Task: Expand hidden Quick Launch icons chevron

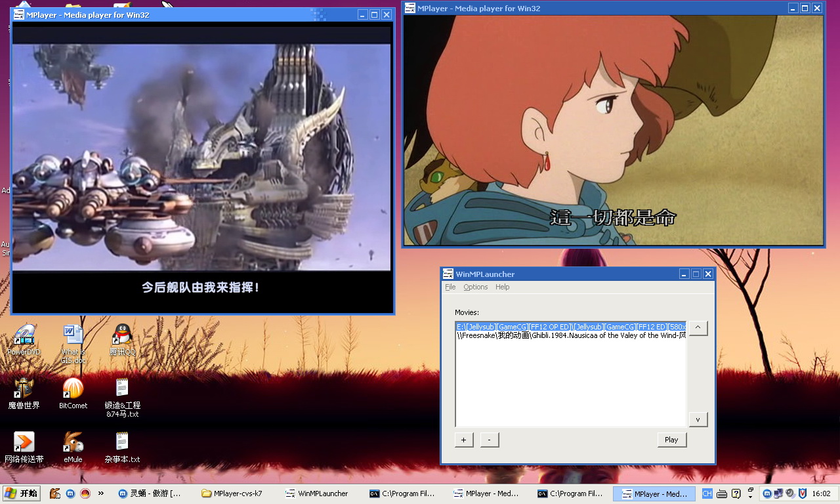Action: (x=101, y=493)
